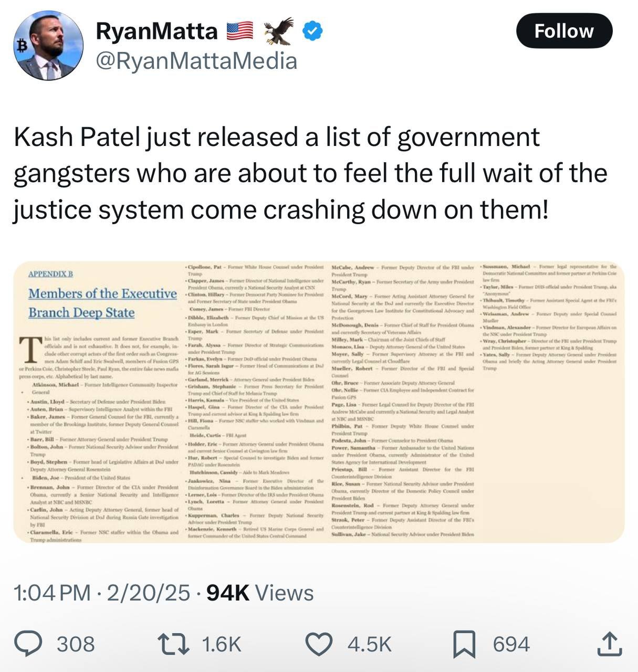The width and height of the screenshot is (638, 672).
Task: Click the Bitcoin badge on the avatar
Action: [x=22, y=47]
